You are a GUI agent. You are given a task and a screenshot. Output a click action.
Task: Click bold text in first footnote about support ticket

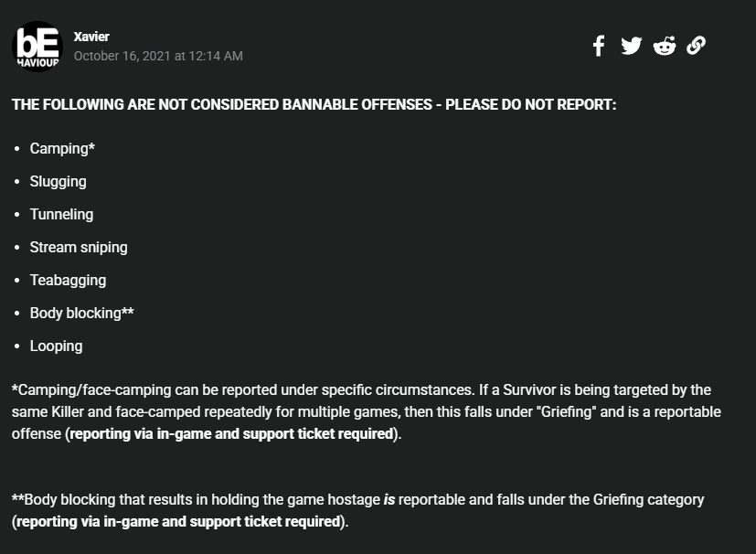232,434
